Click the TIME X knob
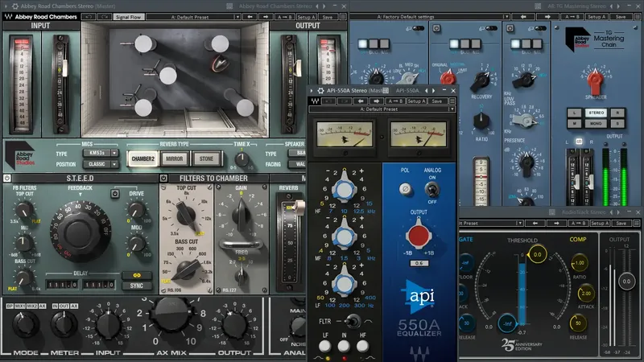Viewport: 644px width, 362px height. point(242,158)
